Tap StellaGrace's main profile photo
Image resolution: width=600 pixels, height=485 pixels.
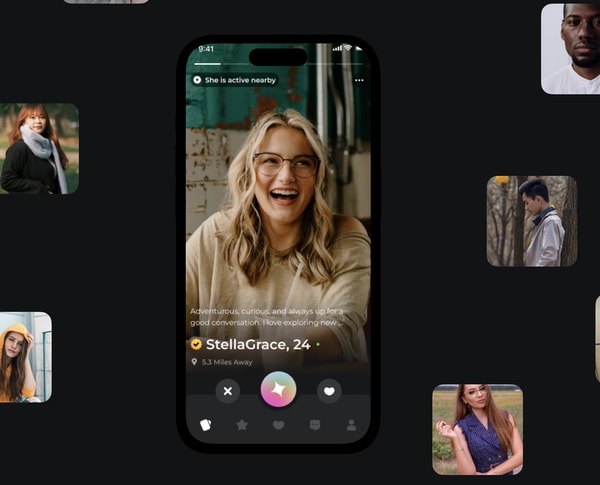(278, 200)
